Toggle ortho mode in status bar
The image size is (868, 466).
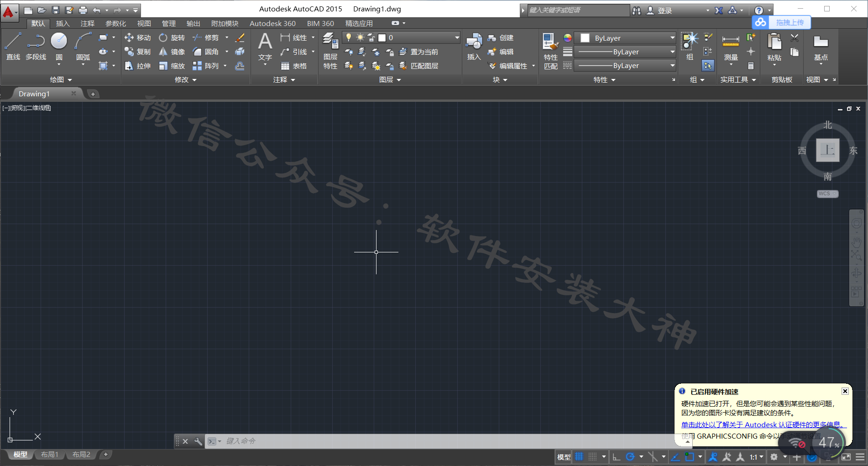617,456
